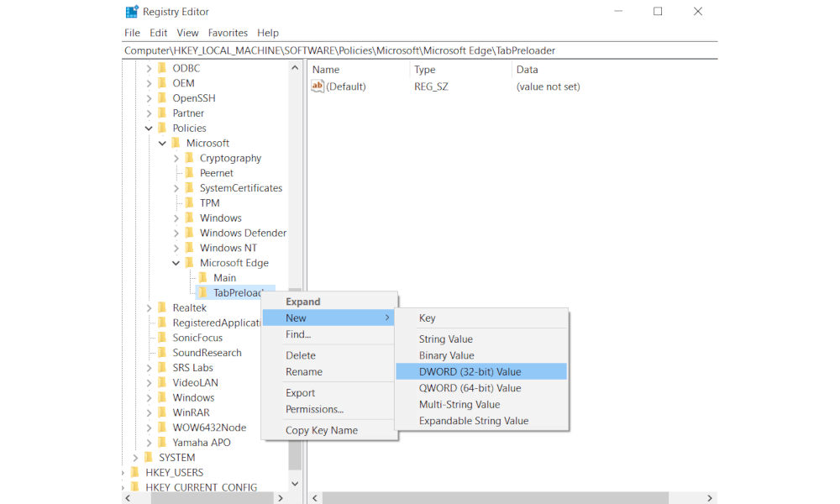Choose DWORD (32-bit) Value from submenu
The image size is (840, 504).
pos(481,372)
